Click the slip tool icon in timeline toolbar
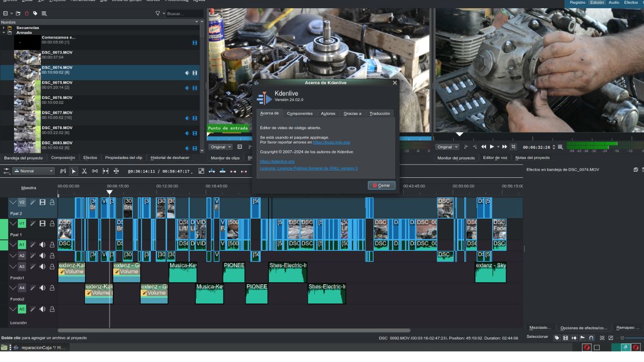 pyautogui.click(x=105, y=171)
